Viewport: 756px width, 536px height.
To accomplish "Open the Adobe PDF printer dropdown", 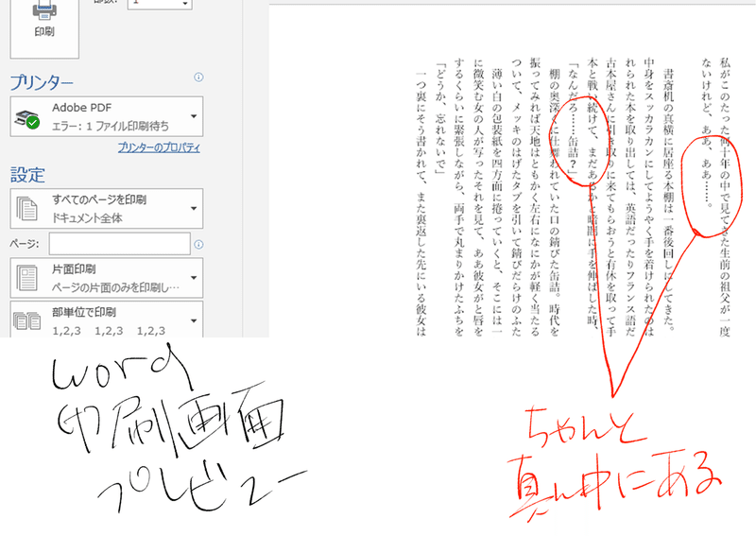I will point(107,116).
